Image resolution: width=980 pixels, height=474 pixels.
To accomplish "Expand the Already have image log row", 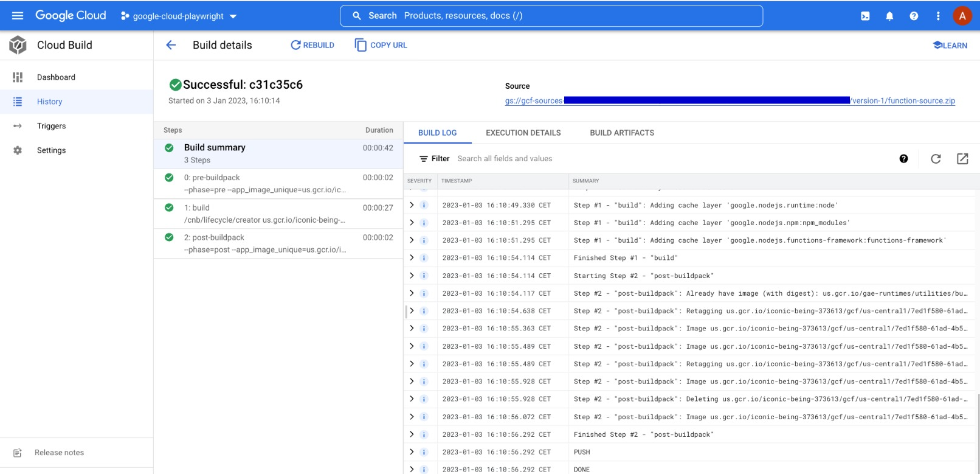I will (x=412, y=293).
